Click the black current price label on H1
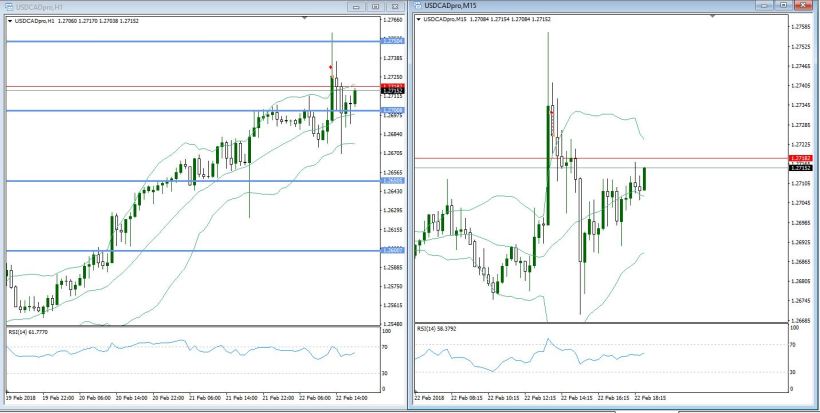 (393, 91)
